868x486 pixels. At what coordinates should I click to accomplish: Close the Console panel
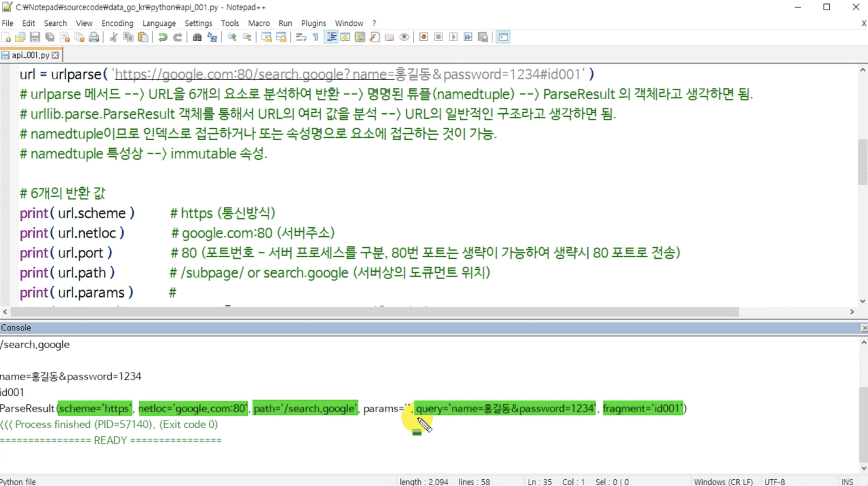[864, 328]
